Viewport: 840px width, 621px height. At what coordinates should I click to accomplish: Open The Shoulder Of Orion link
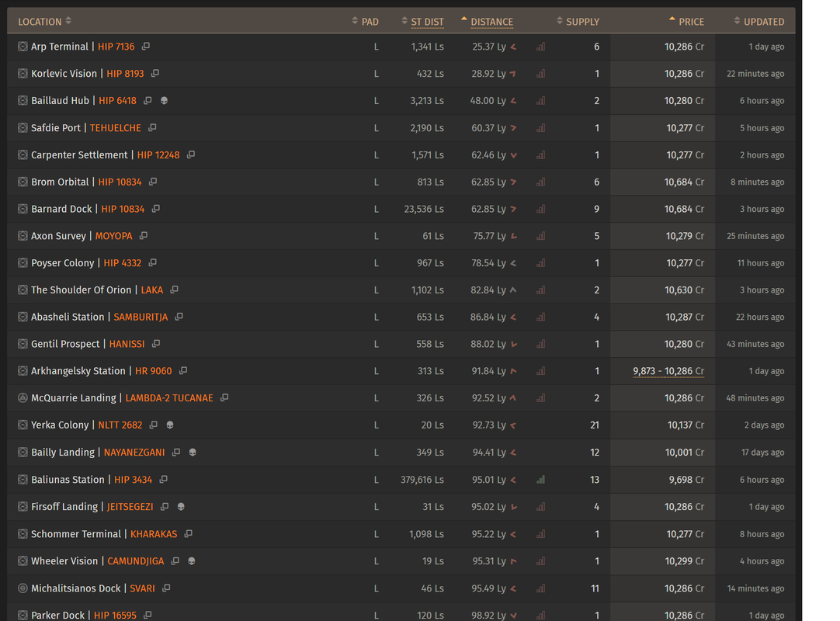[x=81, y=290]
